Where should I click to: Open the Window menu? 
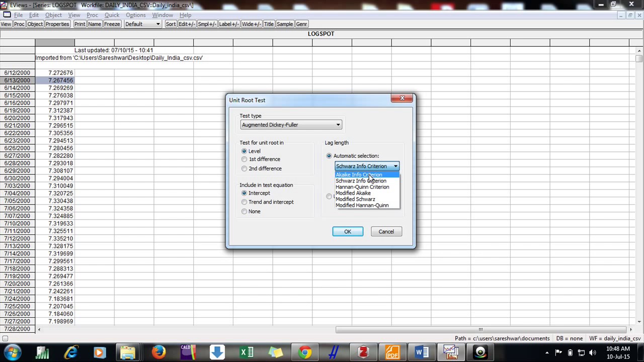tap(162, 15)
